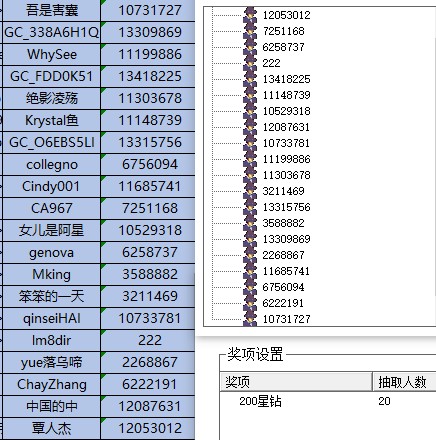This screenshot has width=436, height=440.
Task: Click spreadsheet ID cell 13309869
Action: 148,32
